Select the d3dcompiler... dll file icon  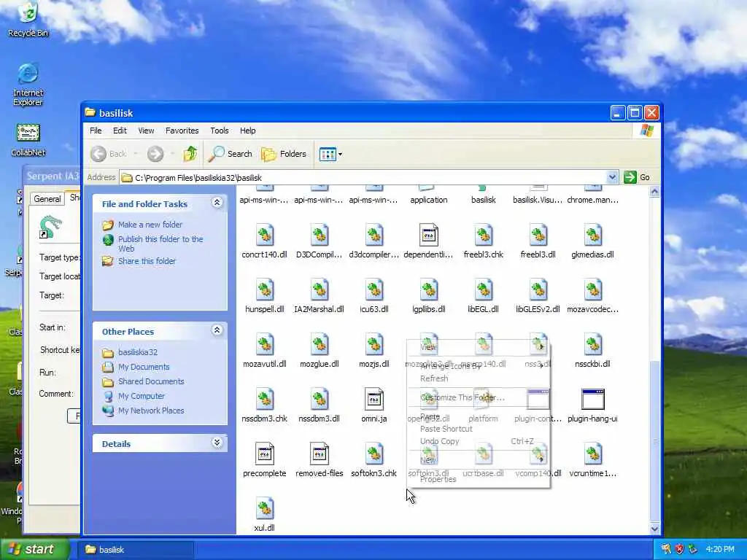pos(374,236)
